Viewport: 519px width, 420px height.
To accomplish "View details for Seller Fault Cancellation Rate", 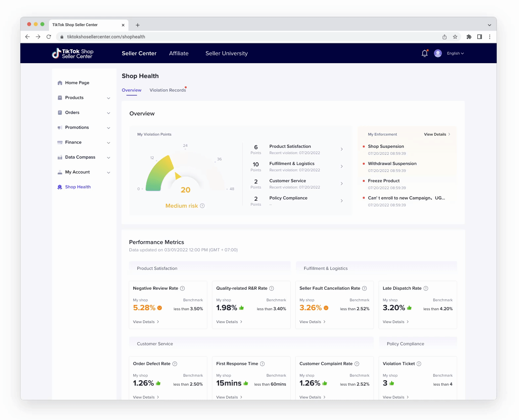I will pos(312,322).
